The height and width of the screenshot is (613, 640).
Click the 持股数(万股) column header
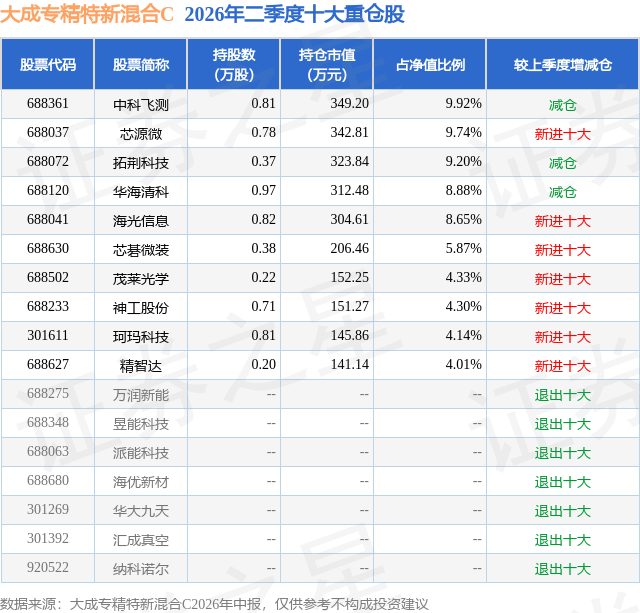pos(234,64)
